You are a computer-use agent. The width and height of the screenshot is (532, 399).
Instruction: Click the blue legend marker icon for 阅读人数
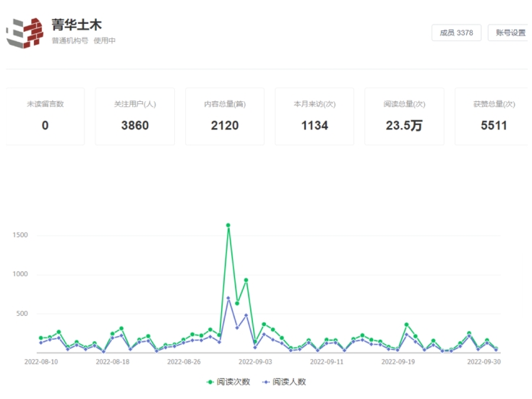266,382
